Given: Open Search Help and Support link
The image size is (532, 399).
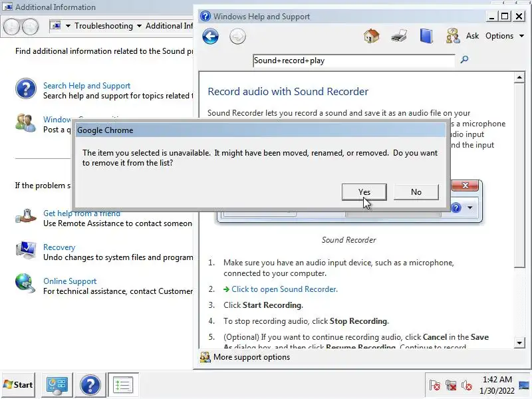Looking at the screenshot, I should point(86,86).
